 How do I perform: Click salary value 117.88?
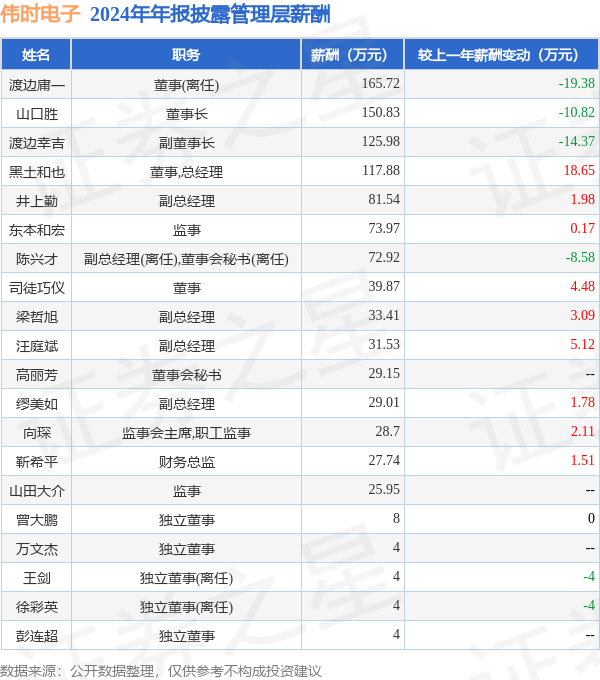point(381,170)
